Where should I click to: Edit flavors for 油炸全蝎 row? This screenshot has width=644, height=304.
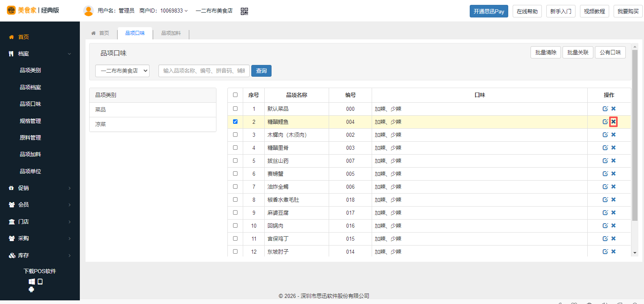coord(605,187)
